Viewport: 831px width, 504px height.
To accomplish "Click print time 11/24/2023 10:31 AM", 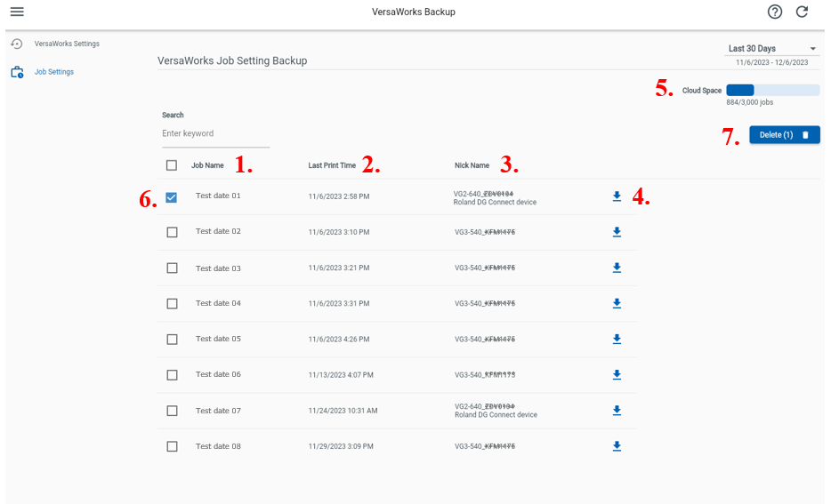I will tap(343, 411).
